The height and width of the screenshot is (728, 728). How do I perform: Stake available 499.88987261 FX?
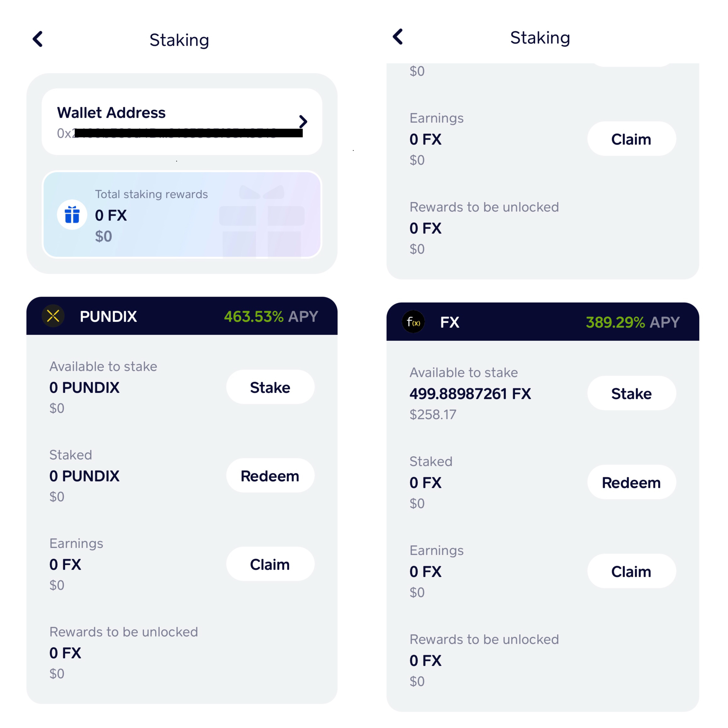pyautogui.click(x=632, y=393)
